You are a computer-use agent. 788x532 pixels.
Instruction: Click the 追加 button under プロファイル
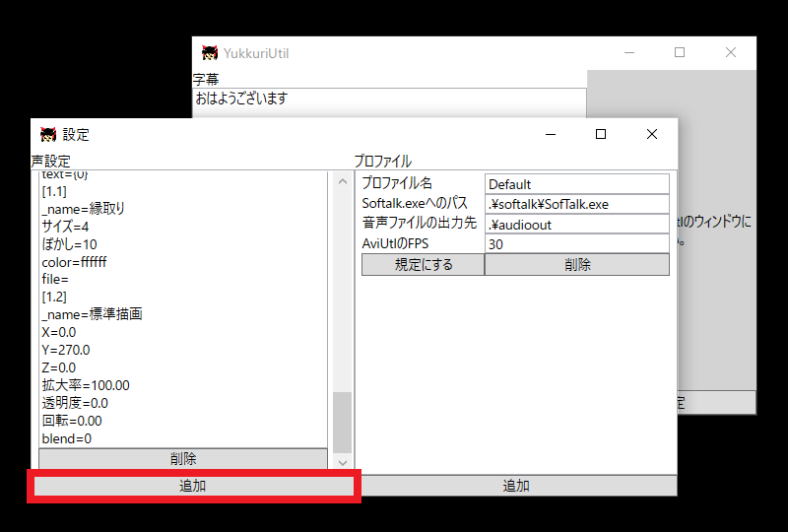click(x=516, y=486)
